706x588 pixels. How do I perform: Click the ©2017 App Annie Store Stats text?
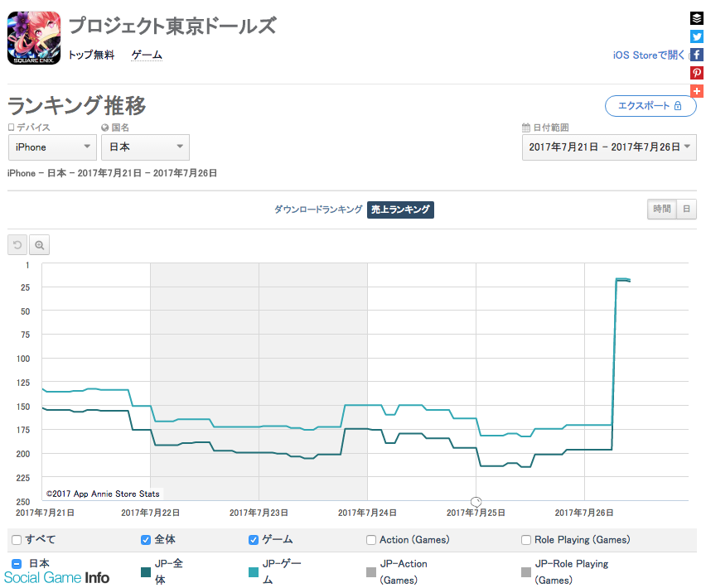pos(103,494)
